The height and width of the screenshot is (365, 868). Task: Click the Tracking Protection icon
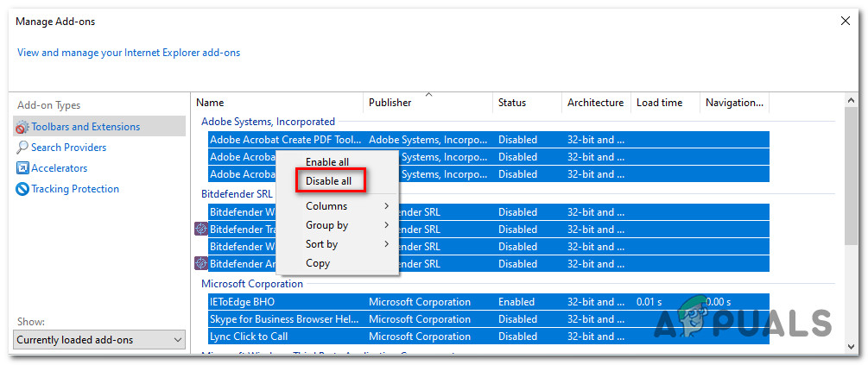point(22,189)
